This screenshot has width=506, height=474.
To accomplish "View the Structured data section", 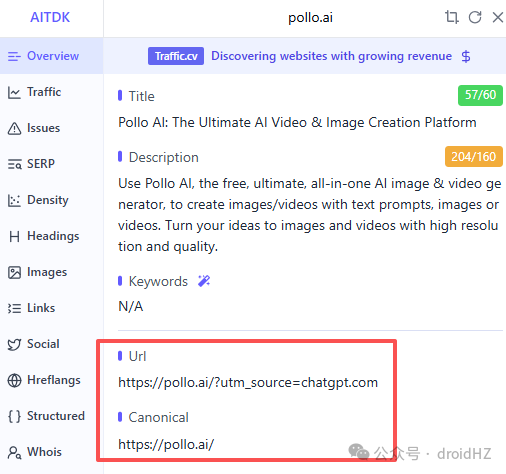I will [x=46, y=416].
